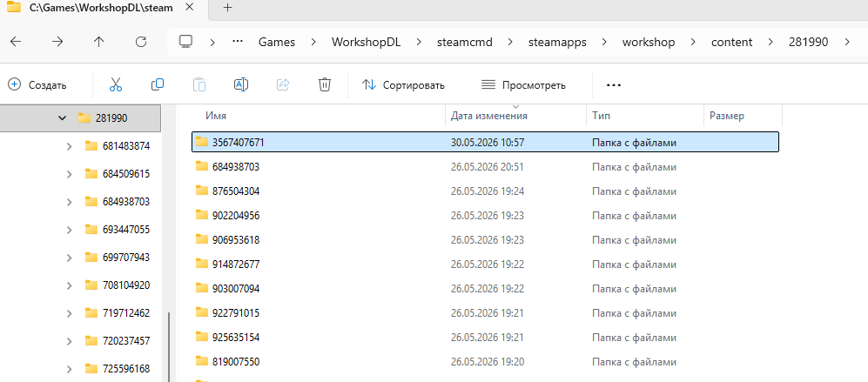Click the Delete trash bin icon
Viewport: 868px width, 382px height.
325,84
